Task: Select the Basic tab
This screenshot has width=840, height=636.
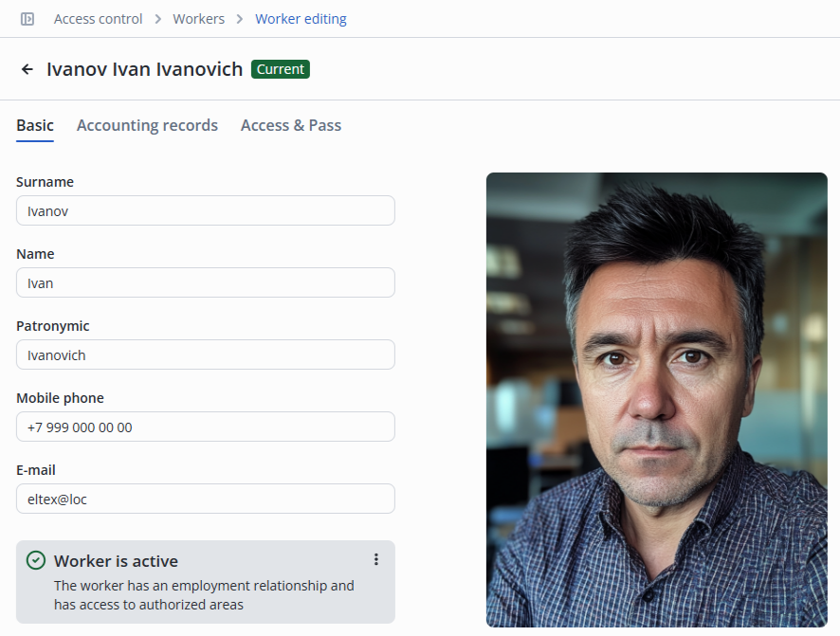Action: [x=35, y=125]
